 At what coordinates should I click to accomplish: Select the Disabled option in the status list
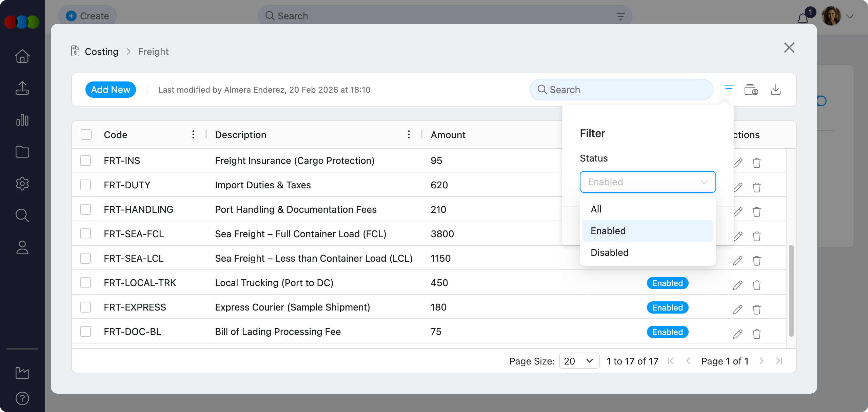click(x=609, y=252)
